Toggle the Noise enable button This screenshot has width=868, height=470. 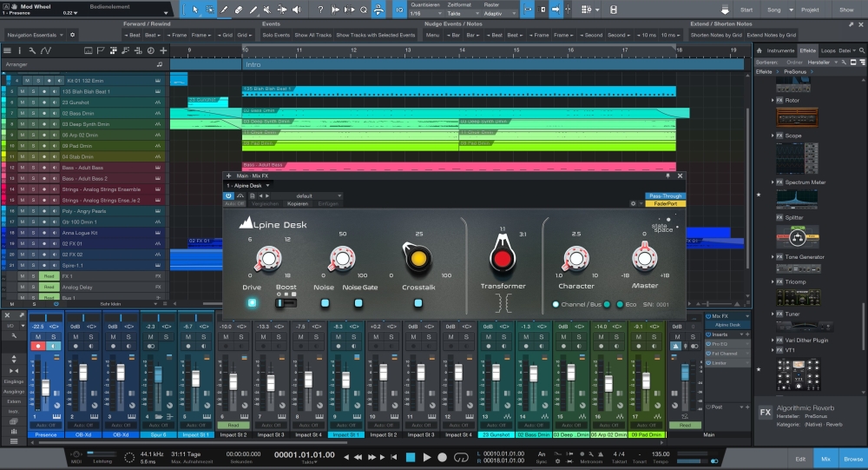tap(325, 302)
